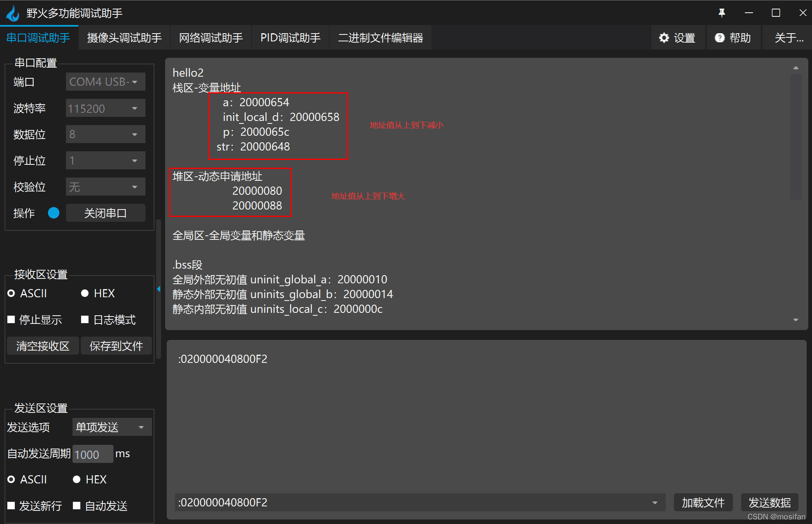This screenshot has height=524, width=812.
Task: Click 加载文件 button
Action: pos(703,502)
